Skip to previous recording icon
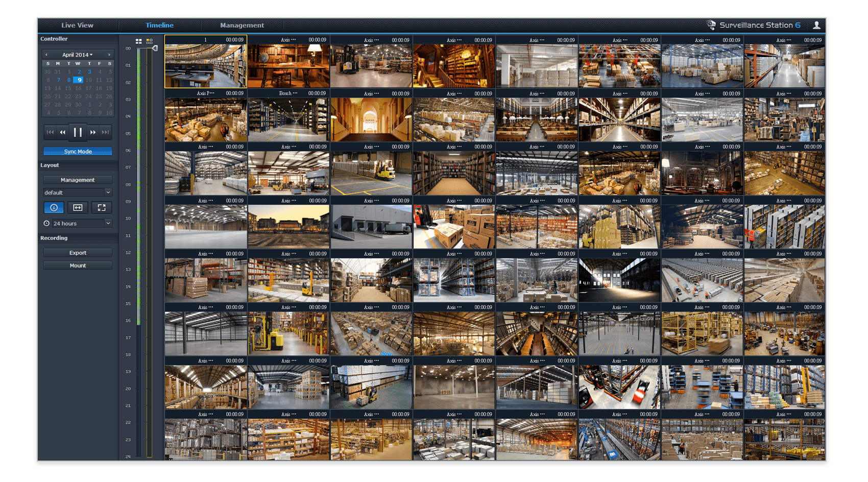 [x=50, y=132]
